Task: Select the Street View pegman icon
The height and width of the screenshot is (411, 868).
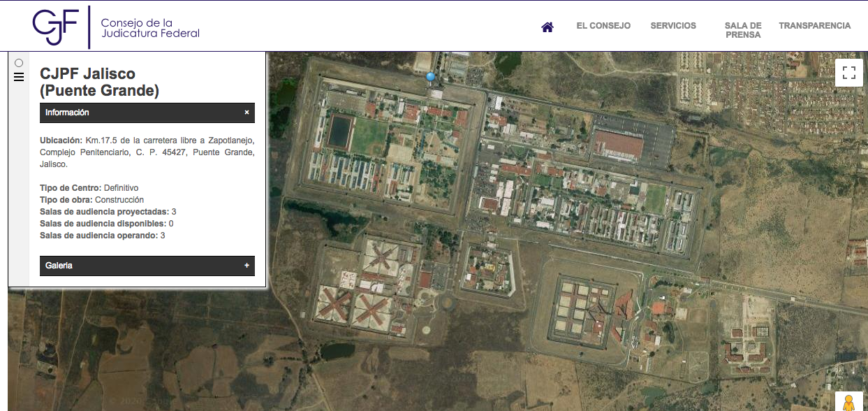Action: tap(848, 403)
